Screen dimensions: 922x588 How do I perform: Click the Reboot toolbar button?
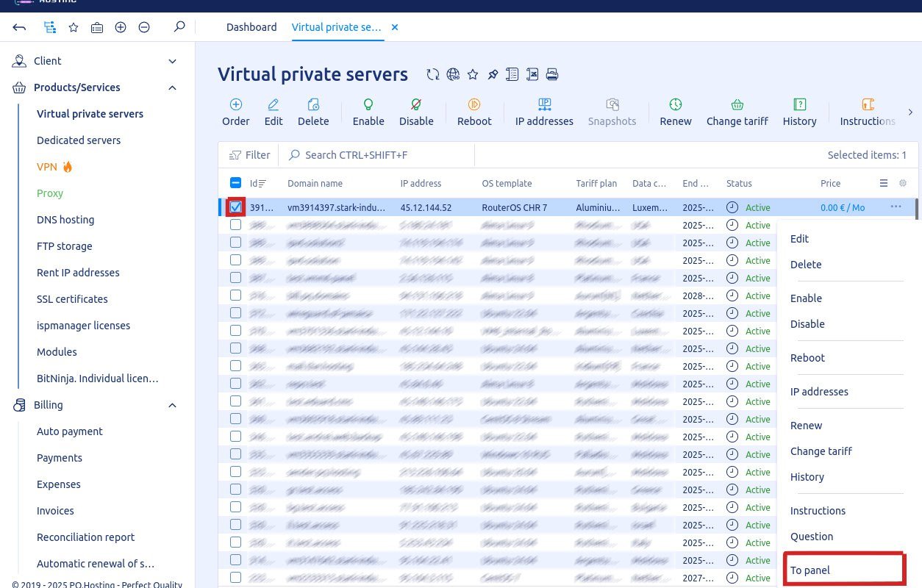(474, 112)
